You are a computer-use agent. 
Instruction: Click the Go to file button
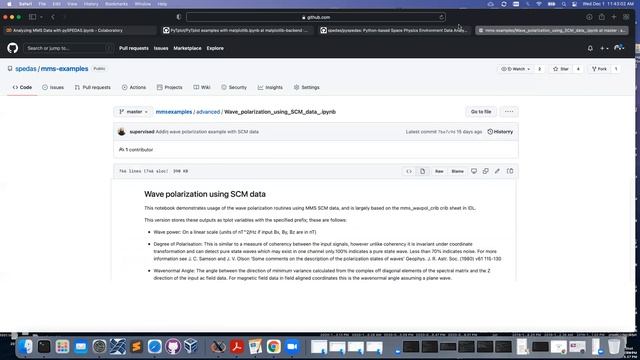point(481,112)
